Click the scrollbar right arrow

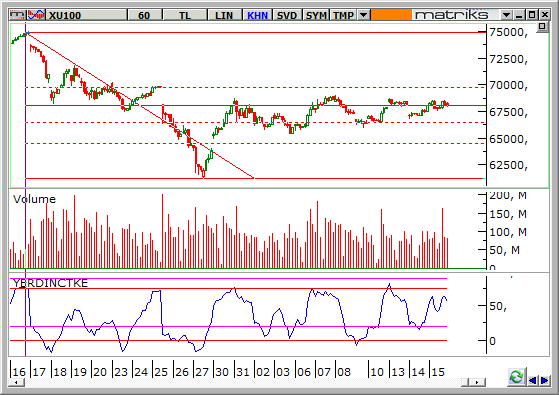click(x=478, y=383)
